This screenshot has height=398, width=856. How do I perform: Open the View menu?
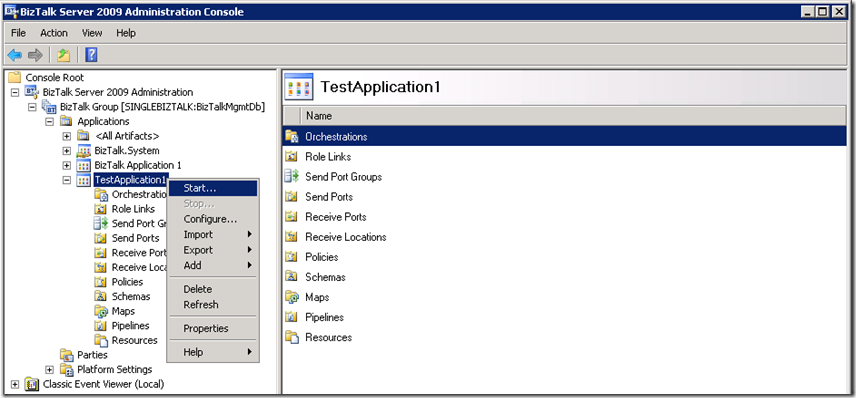coord(92,33)
